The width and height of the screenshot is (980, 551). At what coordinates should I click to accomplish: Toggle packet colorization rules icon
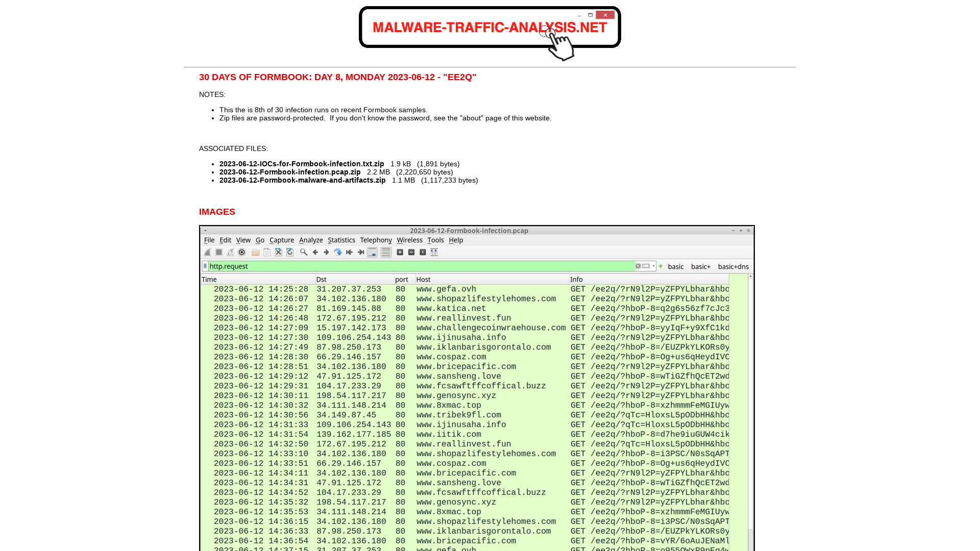click(386, 253)
